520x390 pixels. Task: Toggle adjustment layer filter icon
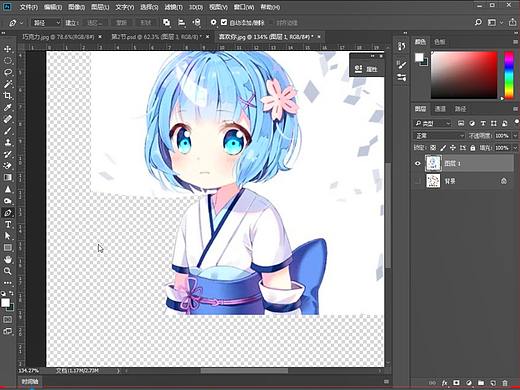(x=472, y=123)
